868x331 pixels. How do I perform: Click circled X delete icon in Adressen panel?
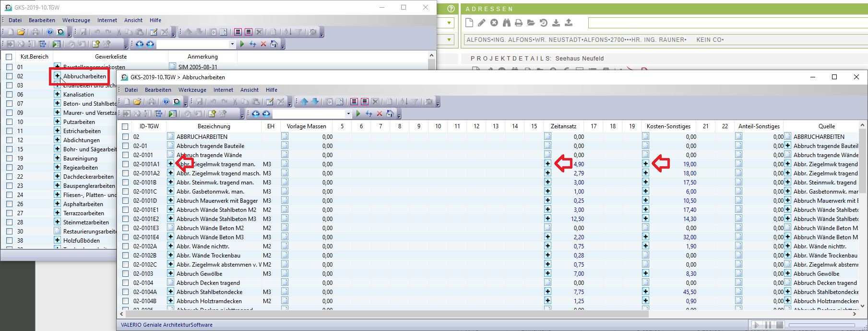(x=494, y=23)
